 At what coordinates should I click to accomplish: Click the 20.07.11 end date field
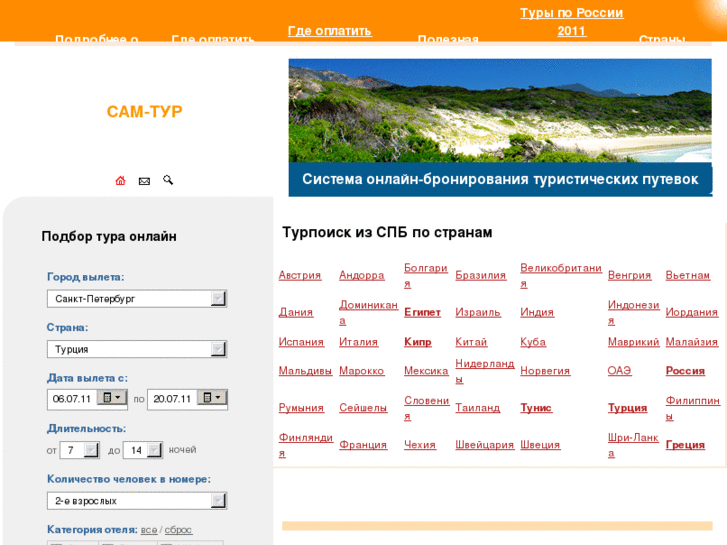pos(172,399)
